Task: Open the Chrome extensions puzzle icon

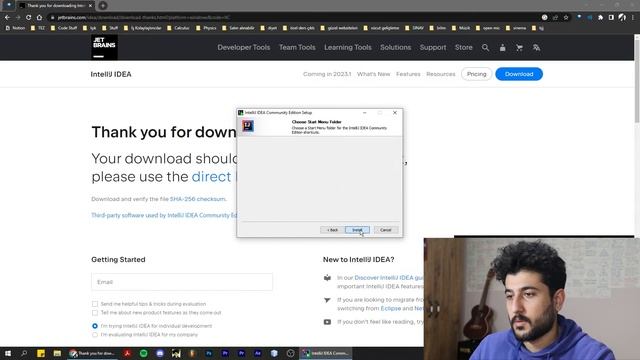Action: [600, 18]
